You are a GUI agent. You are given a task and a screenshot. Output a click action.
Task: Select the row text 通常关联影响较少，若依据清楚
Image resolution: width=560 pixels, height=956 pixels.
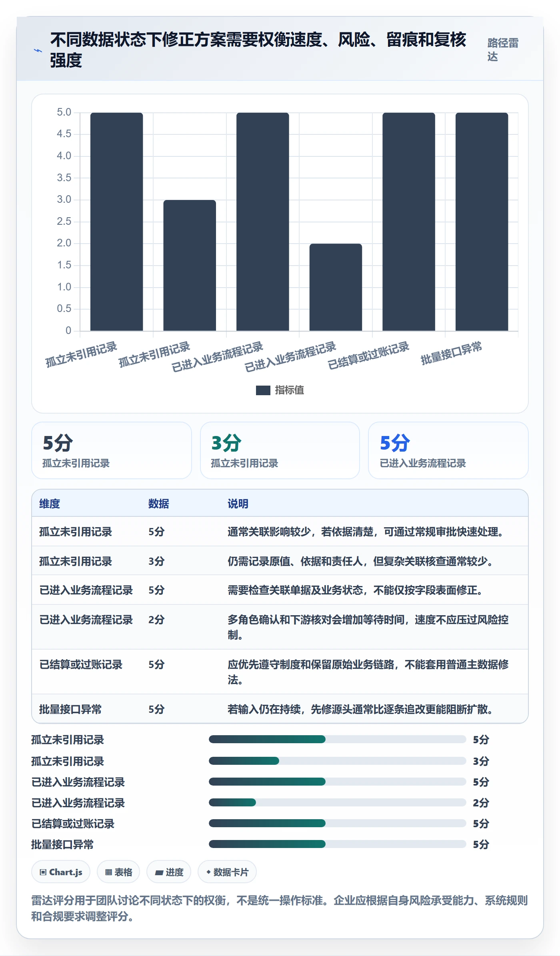(x=300, y=532)
